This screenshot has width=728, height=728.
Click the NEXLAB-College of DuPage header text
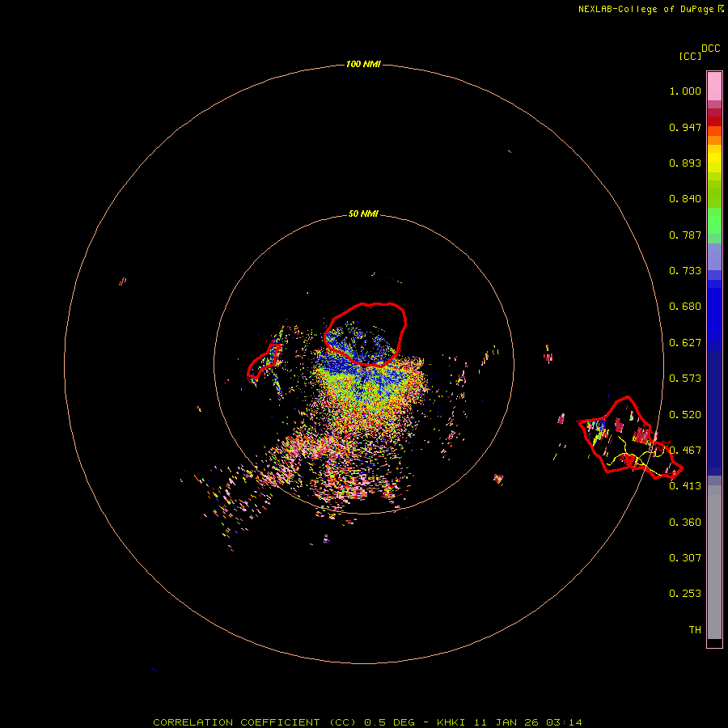point(650,9)
